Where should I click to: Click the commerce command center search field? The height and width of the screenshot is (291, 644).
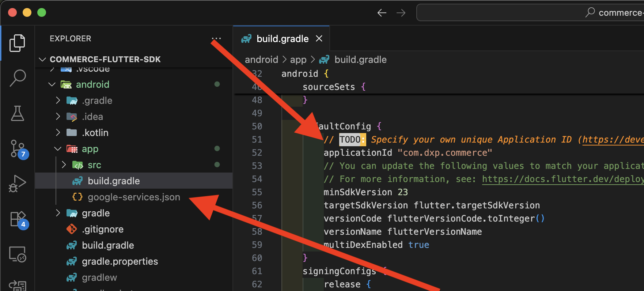coord(530,13)
